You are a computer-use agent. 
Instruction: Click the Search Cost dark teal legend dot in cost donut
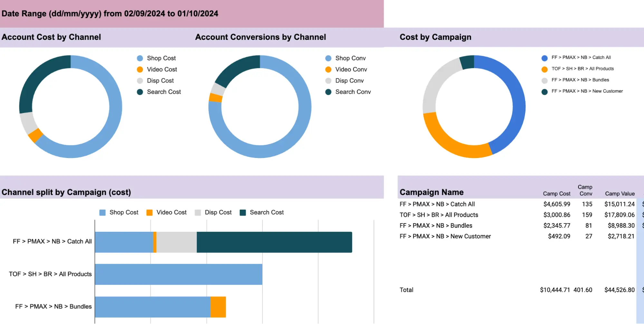click(140, 92)
